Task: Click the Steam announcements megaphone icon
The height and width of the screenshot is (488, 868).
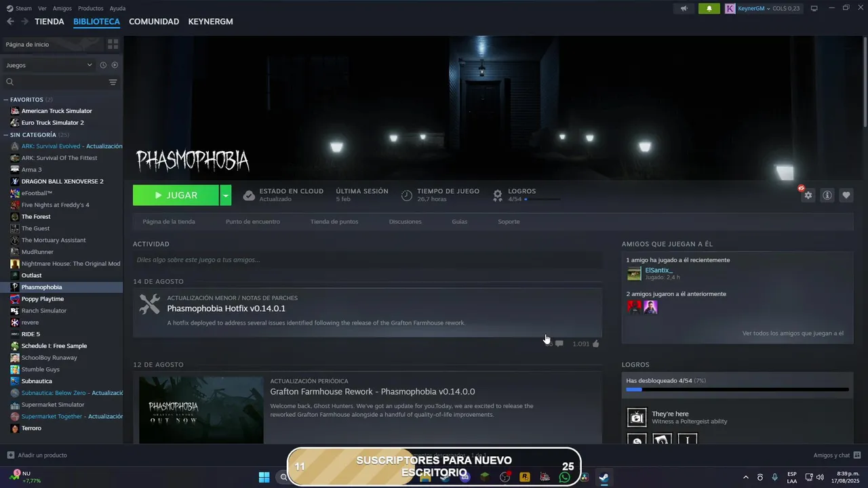Action: tap(684, 8)
